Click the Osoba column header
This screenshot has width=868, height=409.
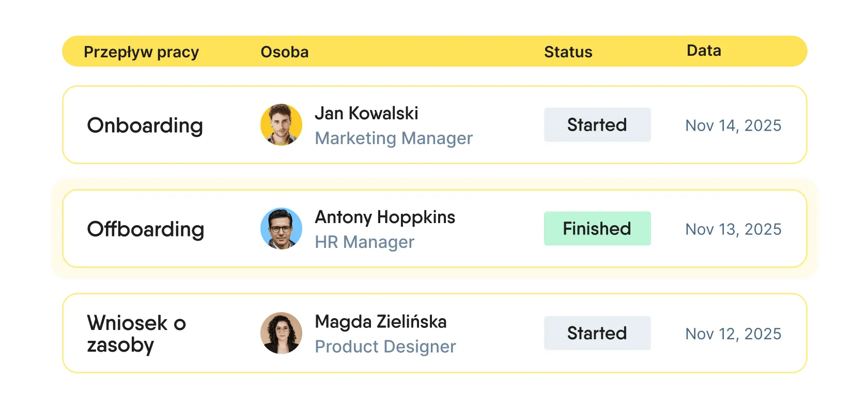pos(284,52)
